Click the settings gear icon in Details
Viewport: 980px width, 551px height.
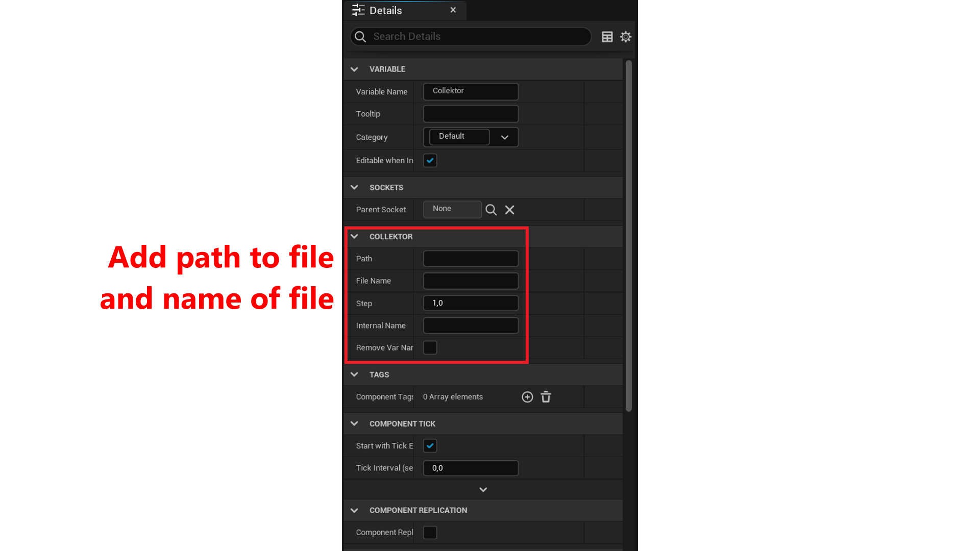coord(625,36)
